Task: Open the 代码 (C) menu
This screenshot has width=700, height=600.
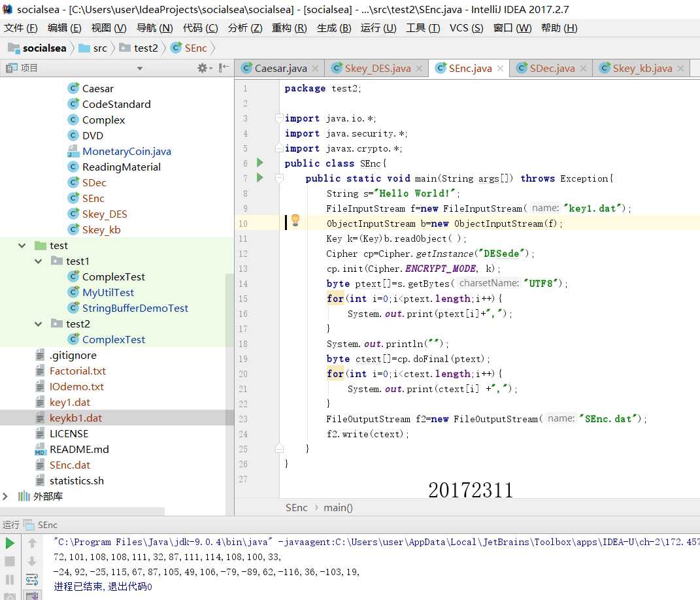Action: point(200,28)
